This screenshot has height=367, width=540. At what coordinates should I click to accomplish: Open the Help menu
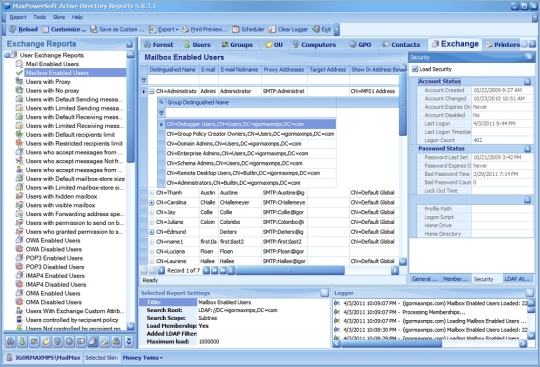click(x=77, y=17)
